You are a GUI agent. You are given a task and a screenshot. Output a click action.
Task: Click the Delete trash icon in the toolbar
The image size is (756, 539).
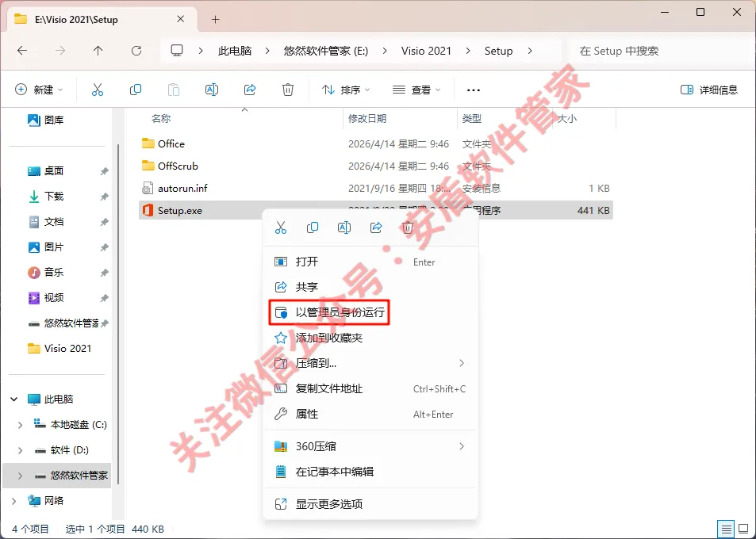[288, 90]
